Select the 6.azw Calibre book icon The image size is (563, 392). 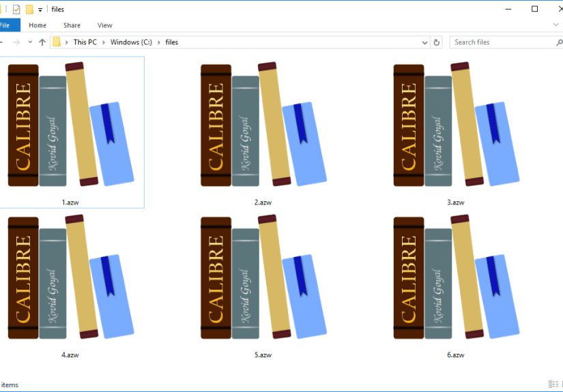click(x=457, y=277)
